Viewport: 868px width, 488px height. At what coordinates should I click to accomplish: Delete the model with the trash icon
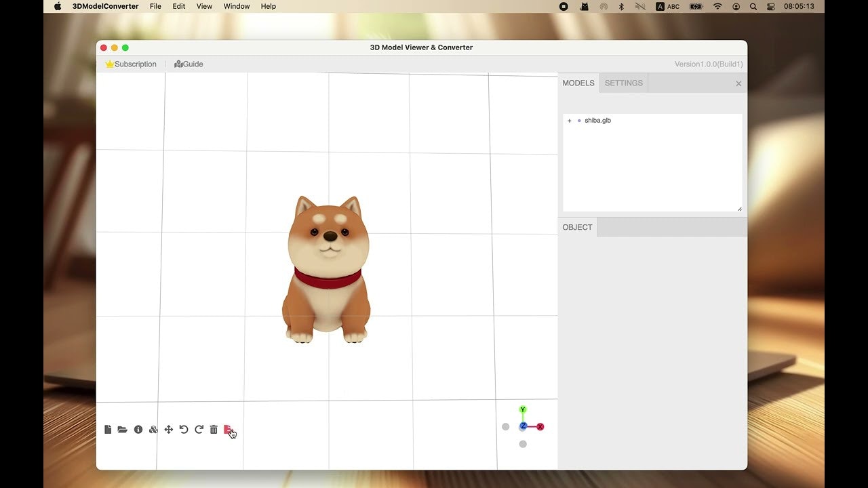coord(214,429)
